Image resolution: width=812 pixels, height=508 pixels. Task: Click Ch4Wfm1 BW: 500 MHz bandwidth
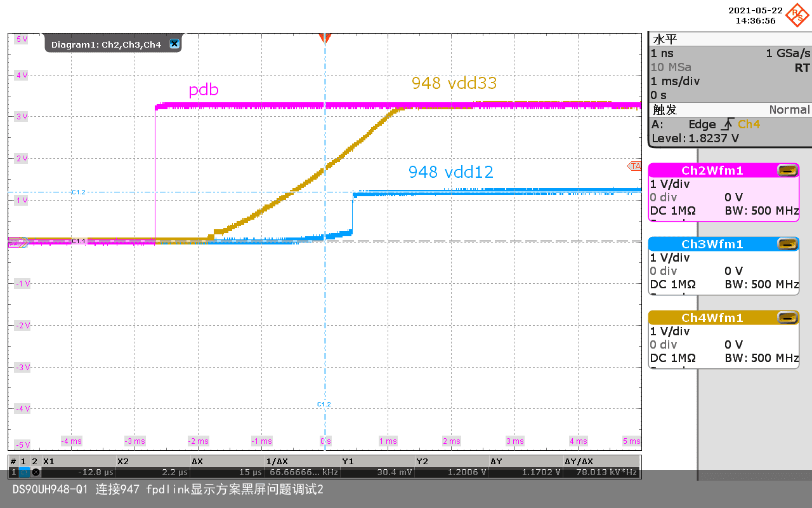pyautogui.click(x=762, y=358)
